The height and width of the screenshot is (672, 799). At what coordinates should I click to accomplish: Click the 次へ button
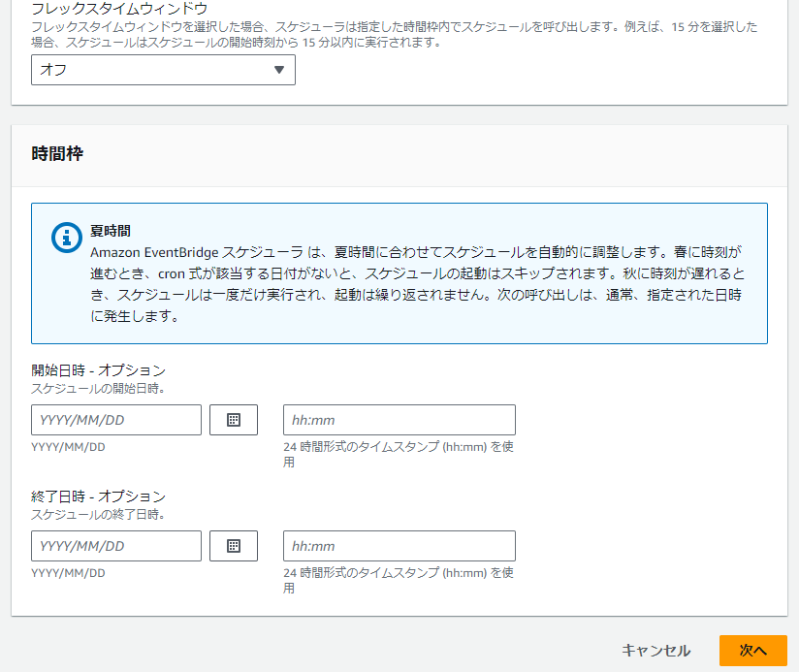753,650
